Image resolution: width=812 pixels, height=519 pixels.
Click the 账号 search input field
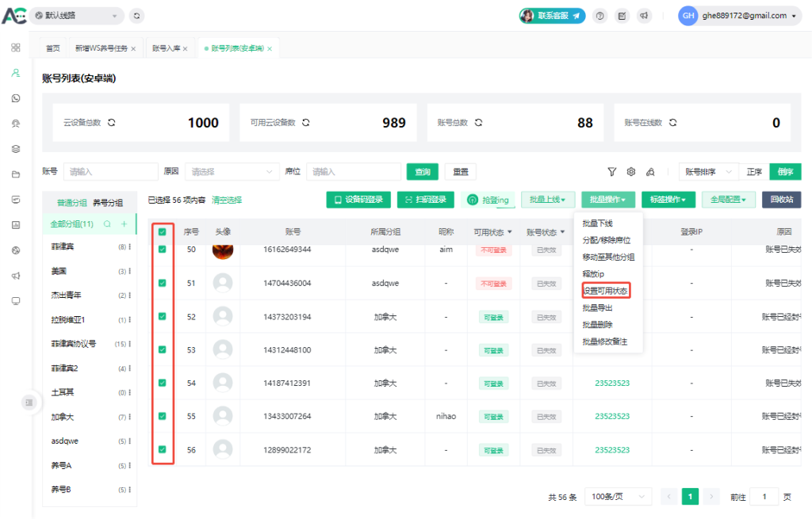coord(111,172)
